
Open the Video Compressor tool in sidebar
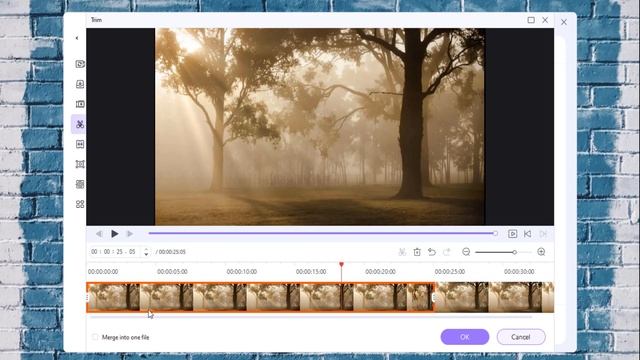(x=80, y=104)
